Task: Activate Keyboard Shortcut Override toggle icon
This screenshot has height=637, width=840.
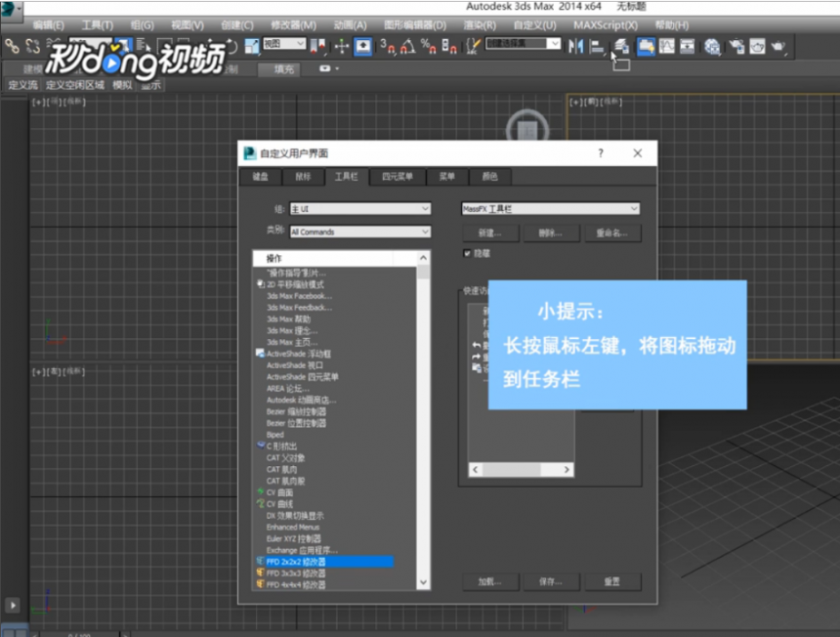Action: [x=362, y=47]
